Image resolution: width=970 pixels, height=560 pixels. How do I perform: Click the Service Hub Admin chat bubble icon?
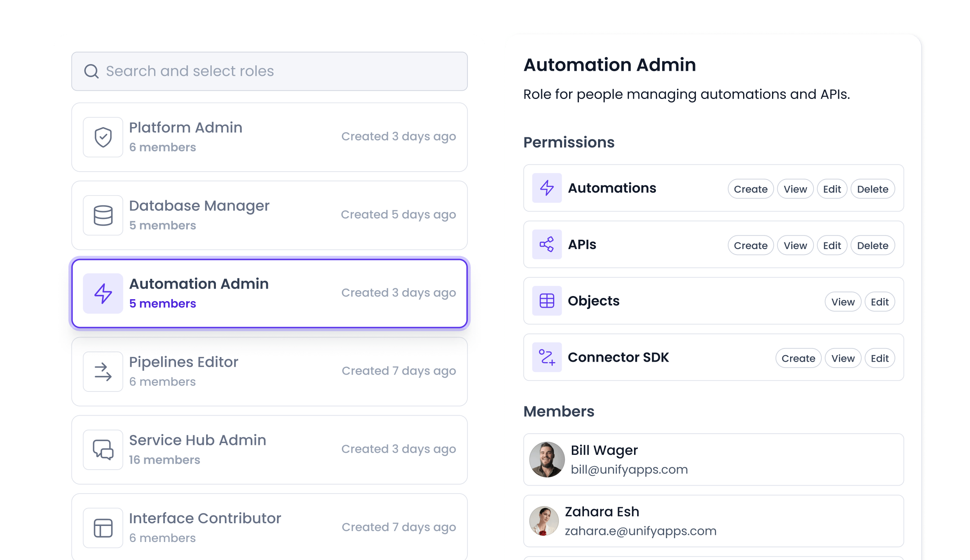point(103,449)
